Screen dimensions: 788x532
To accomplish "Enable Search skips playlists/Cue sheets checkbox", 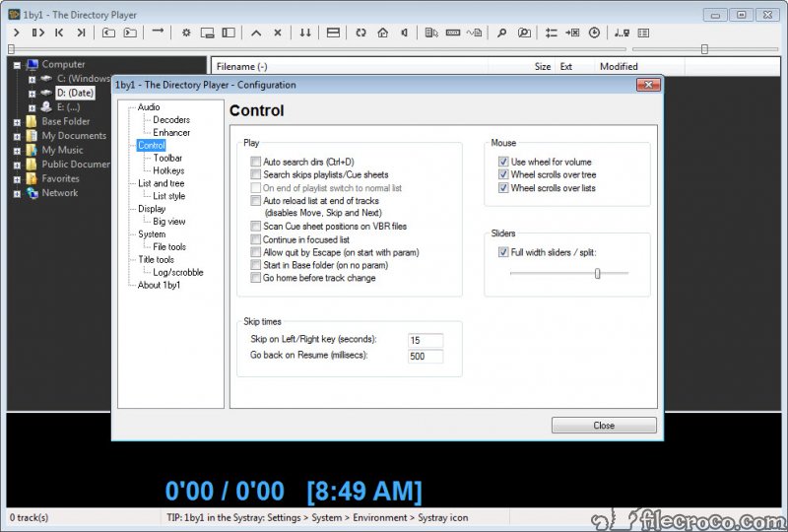I will [x=255, y=174].
